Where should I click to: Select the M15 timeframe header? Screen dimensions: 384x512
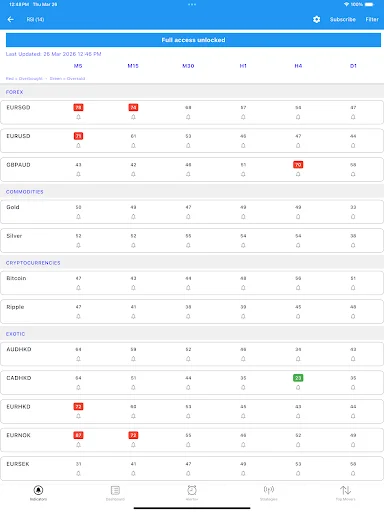coord(133,66)
